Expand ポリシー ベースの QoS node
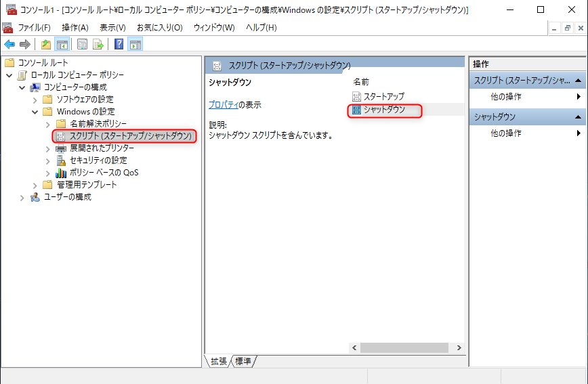The image size is (588, 384). tap(48, 173)
